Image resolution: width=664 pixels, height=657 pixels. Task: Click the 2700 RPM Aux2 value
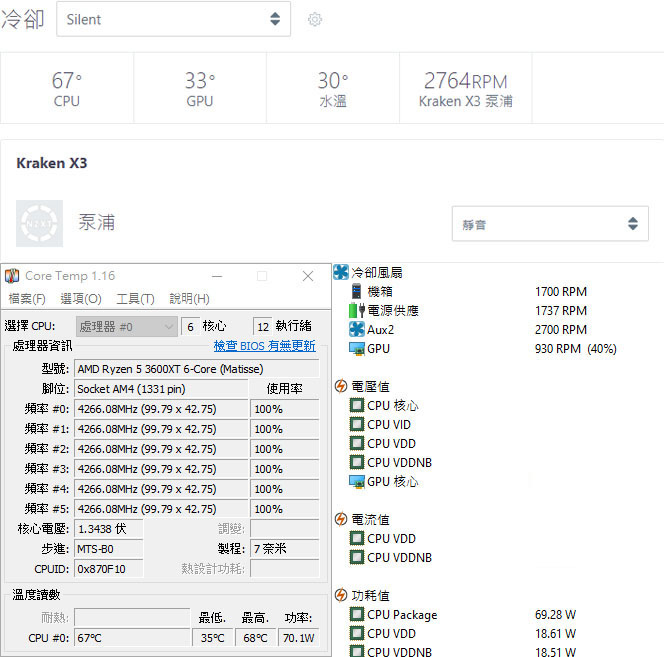tap(561, 330)
